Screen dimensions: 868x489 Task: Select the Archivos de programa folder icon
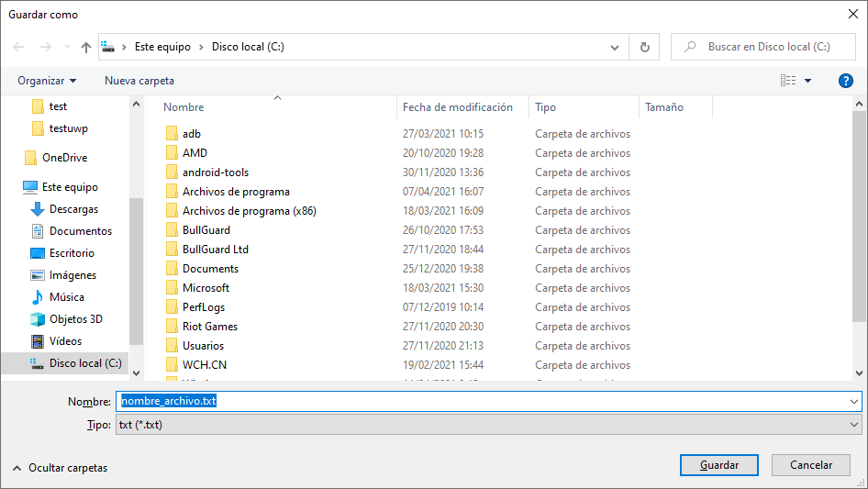(x=172, y=192)
